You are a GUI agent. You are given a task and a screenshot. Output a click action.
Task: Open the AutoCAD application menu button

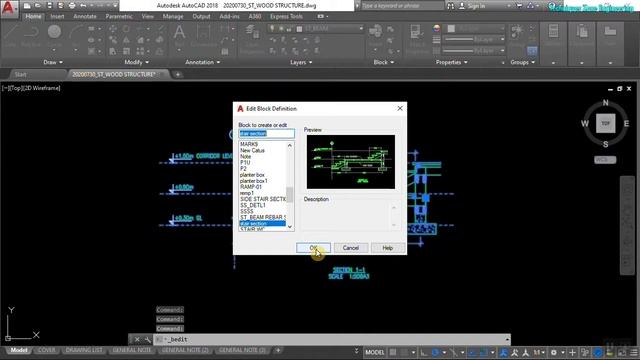tap(9, 9)
